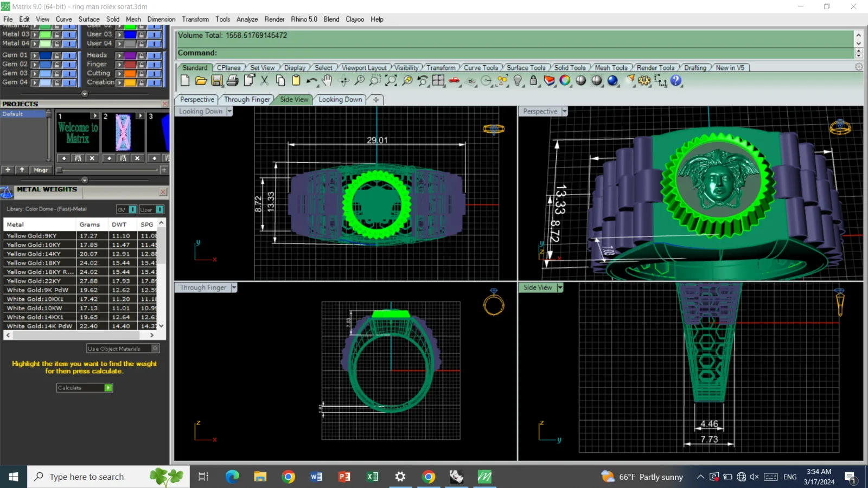Select the Through Finger viewport tab
Screen dimensions: 868x488
point(247,100)
